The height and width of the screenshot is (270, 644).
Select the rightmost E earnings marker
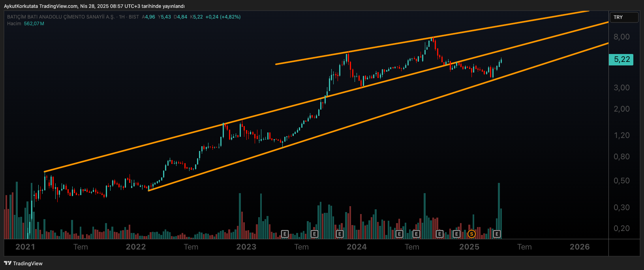coord(497,234)
